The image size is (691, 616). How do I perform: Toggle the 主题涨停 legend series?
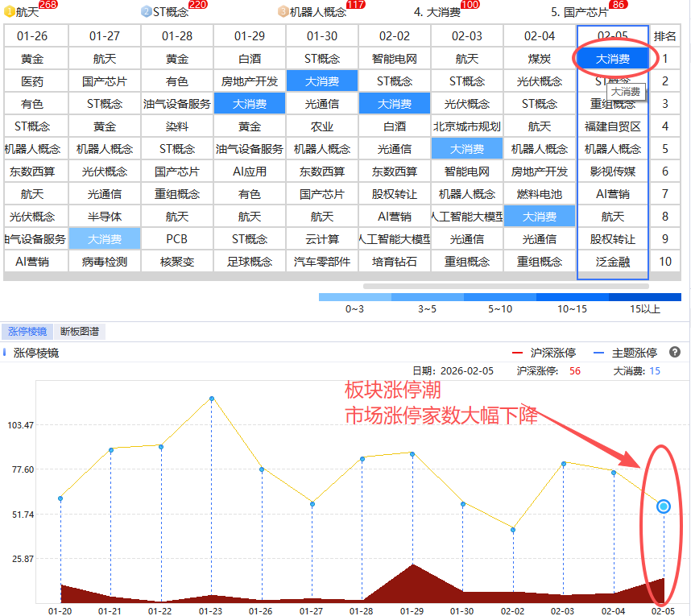tap(624, 353)
